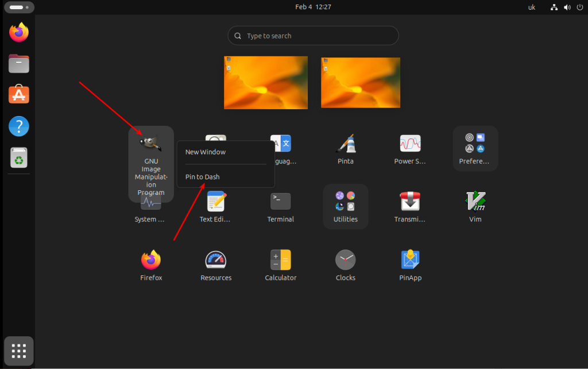This screenshot has width=588, height=369.
Task: Open the Vim app icon
Action: click(475, 201)
